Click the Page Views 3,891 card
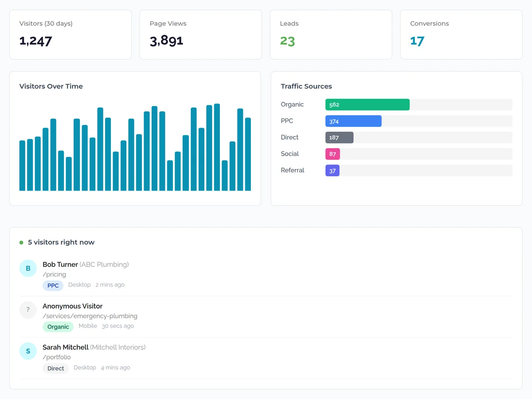 point(201,35)
